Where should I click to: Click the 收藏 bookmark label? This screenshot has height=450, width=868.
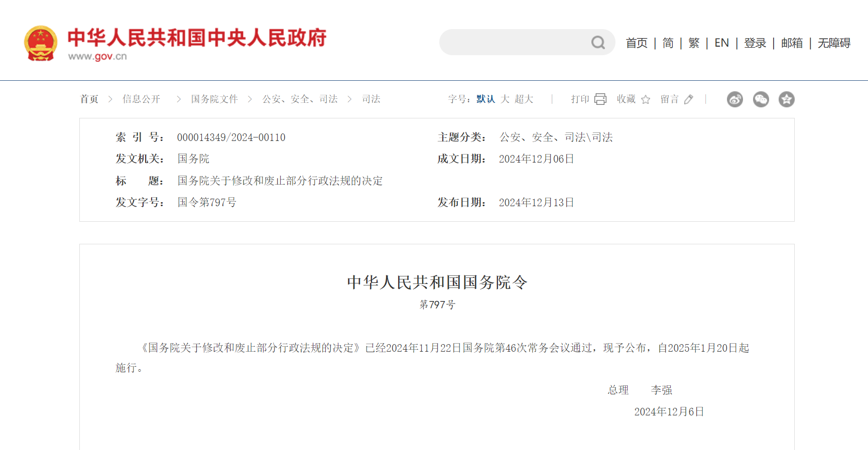tap(626, 99)
